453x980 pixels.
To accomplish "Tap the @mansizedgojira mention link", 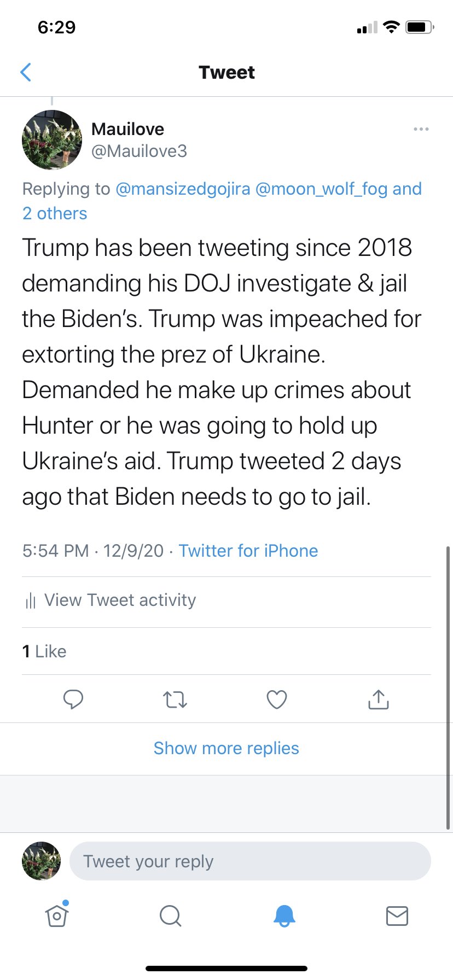I will click(x=183, y=189).
